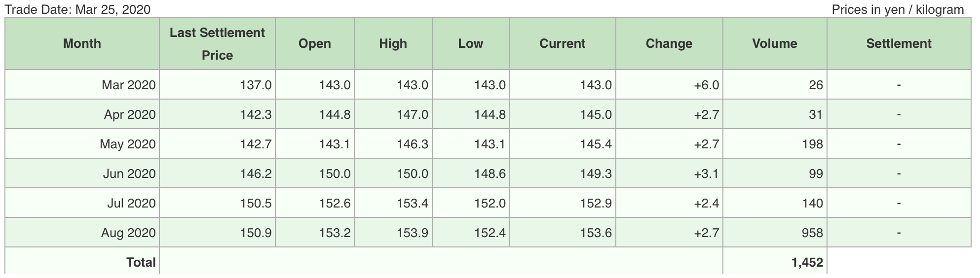Click the Jun 2020 row label
Image resolution: width=980 pixels, height=278 pixels.
pos(82,174)
